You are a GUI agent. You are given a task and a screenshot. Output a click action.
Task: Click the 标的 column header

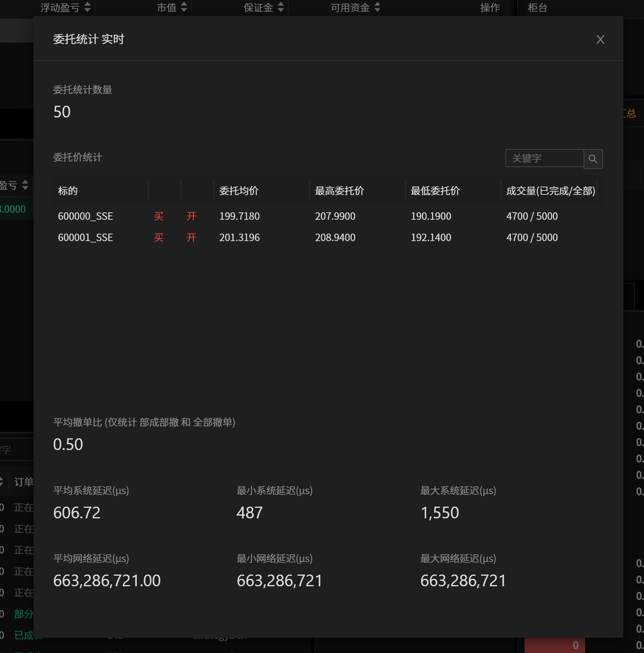(x=68, y=191)
